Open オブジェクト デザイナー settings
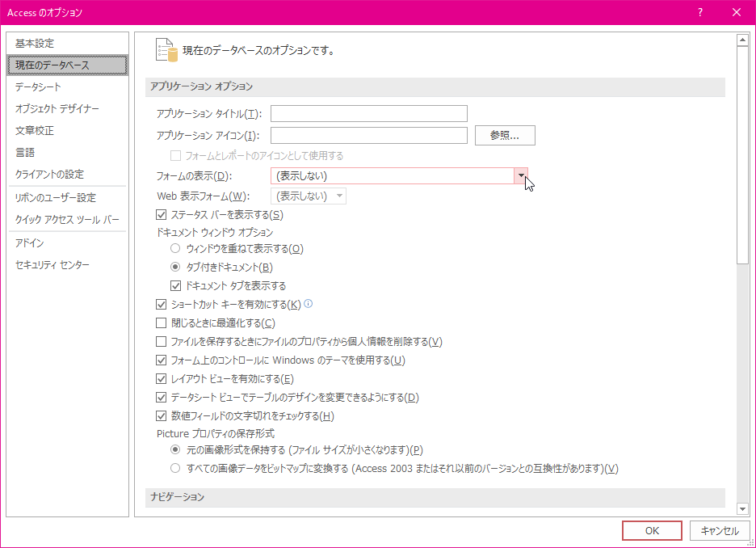This screenshot has height=548, width=756. click(68, 108)
